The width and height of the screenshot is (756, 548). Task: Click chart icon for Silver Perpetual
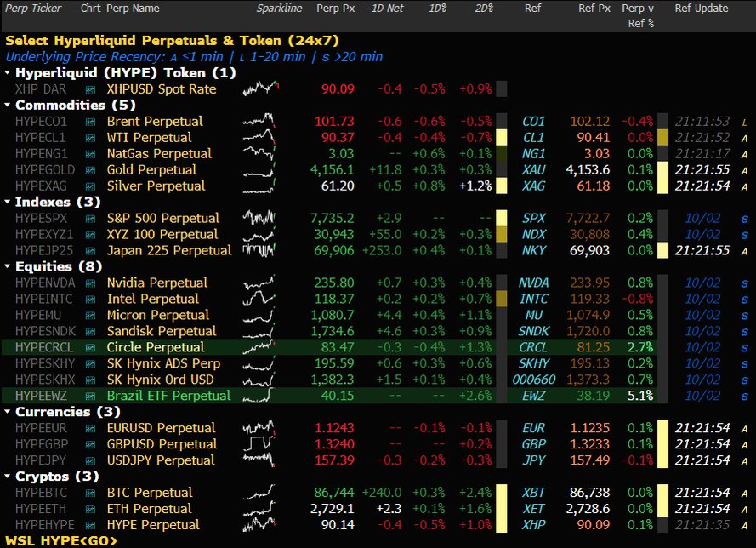[90, 186]
